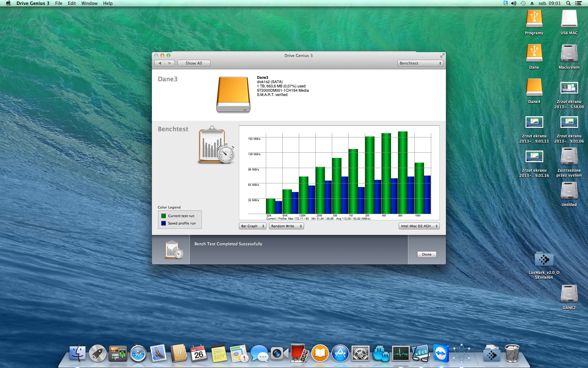Open the Drive Genius 3 application menu
This screenshot has width=588, height=368.
pyautogui.click(x=33, y=3)
